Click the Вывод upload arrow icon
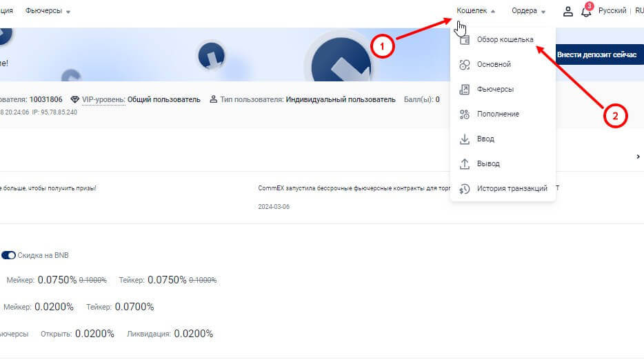The image size is (644, 362). (x=465, y=164)
